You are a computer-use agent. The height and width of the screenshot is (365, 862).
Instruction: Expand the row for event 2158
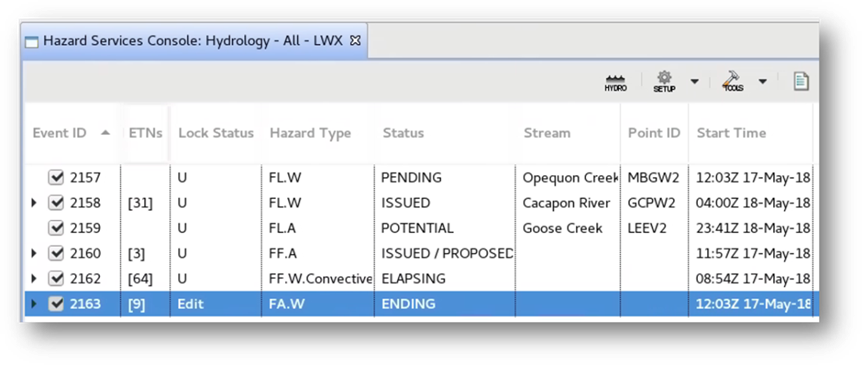tap(34, 203)
